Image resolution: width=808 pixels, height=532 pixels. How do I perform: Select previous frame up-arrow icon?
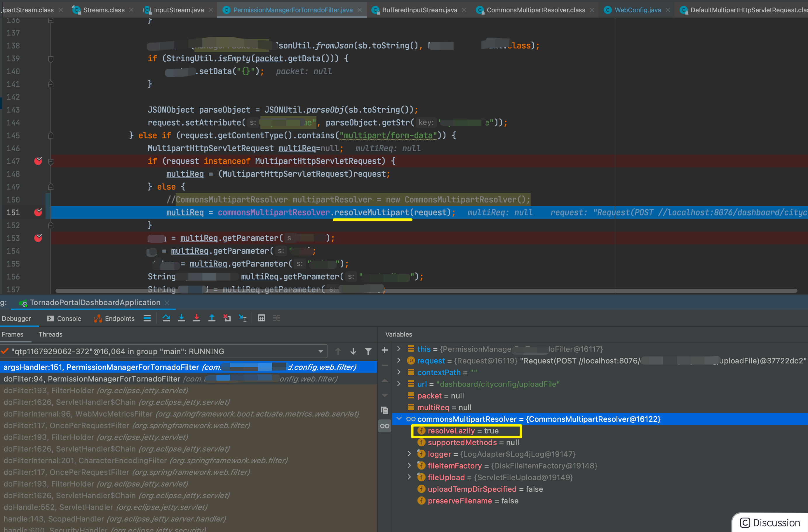pos(338,351)
